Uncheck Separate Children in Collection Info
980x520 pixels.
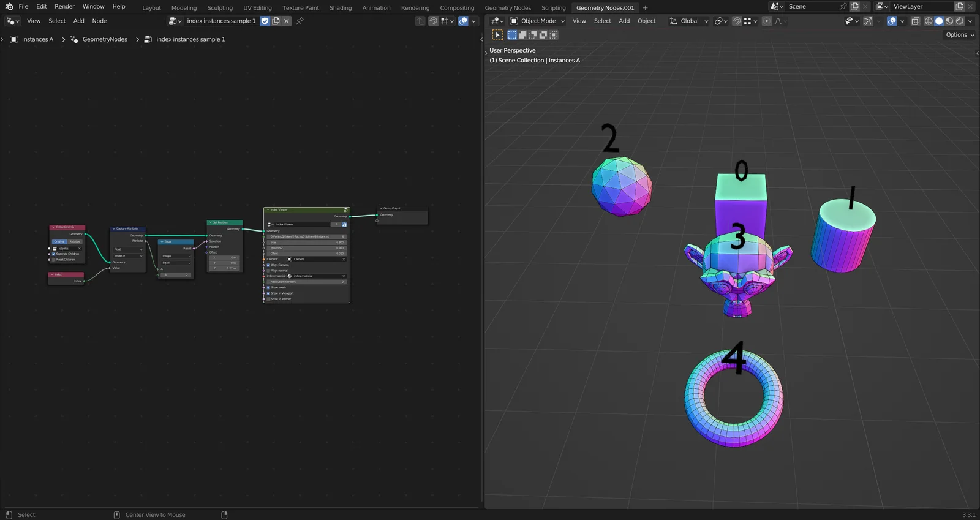pyautogui.click(x=54, y=254)
